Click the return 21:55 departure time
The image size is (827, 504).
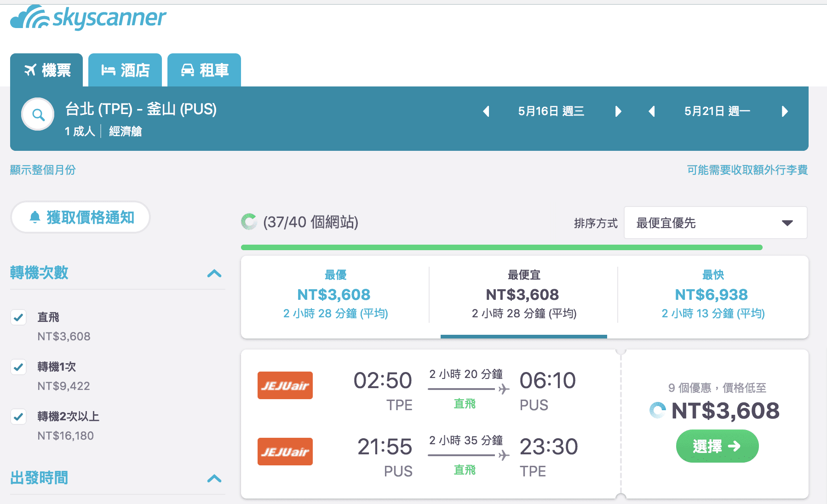tap(385, 447)
